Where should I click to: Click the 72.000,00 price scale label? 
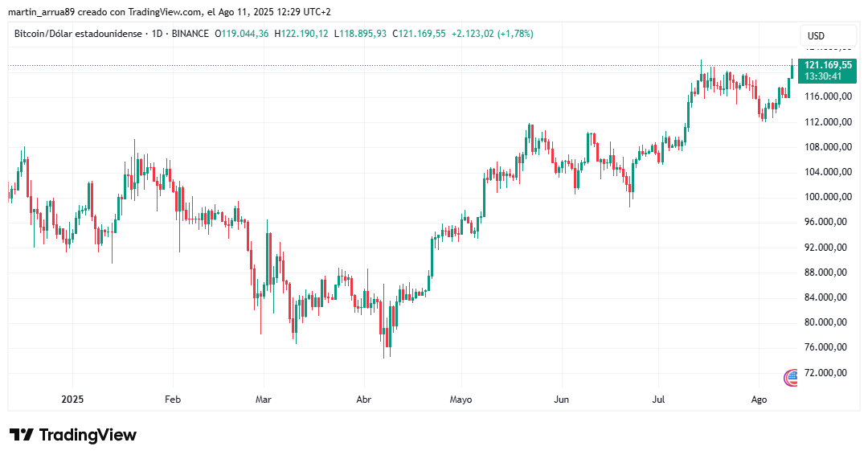tap(828, 372)
